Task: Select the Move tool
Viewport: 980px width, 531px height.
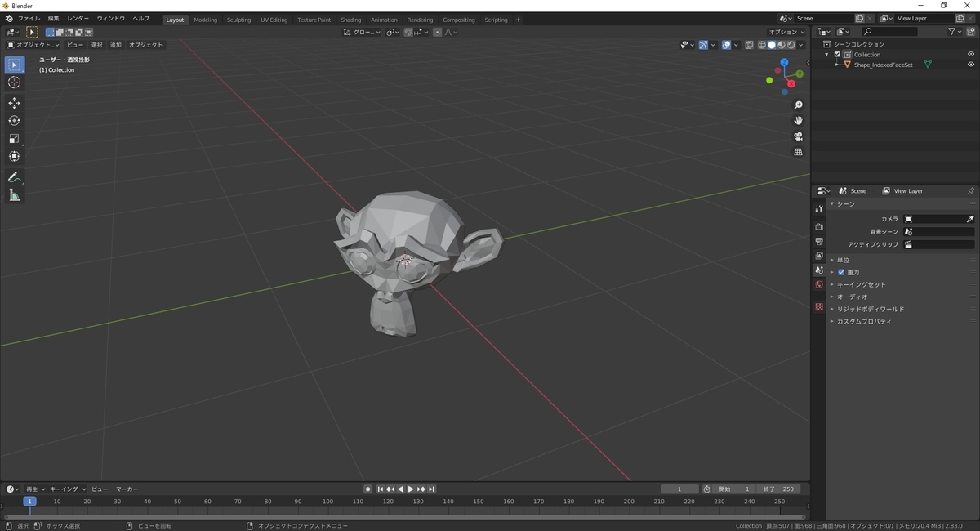Action: pyautogui.click(x=15, y=102)
